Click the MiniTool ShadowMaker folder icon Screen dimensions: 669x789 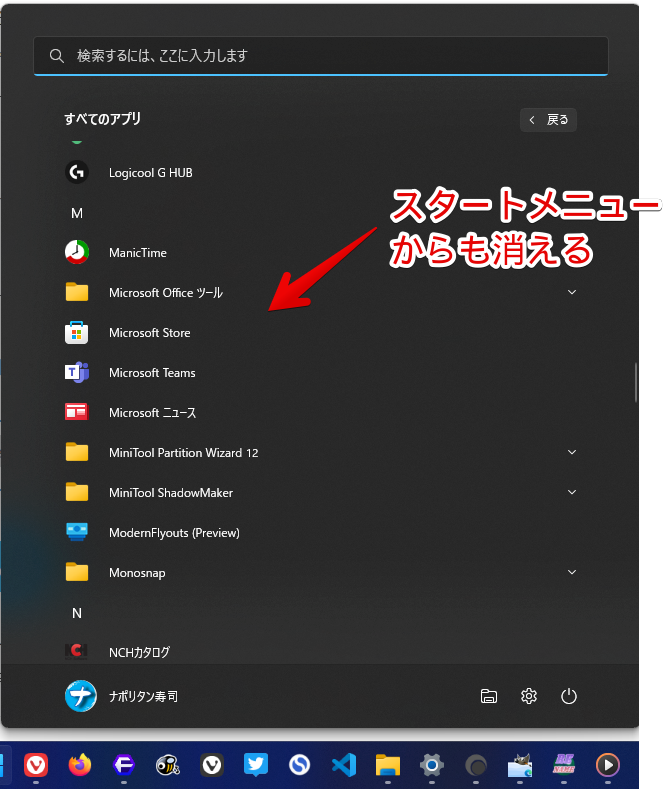(77, 492)
